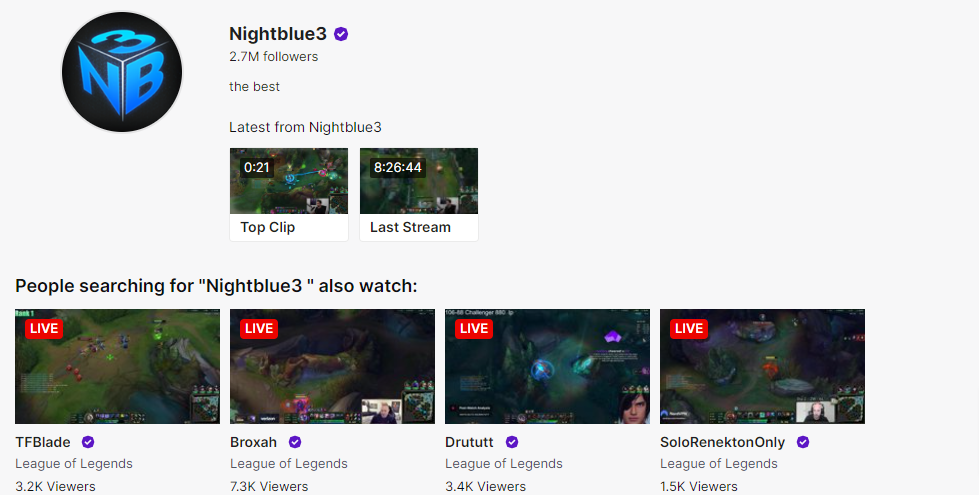Open the SoloRenektonOnly live stream preview

(x=762, y=366)
